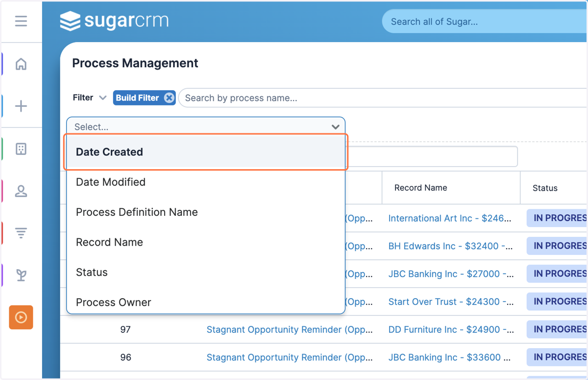Image resolution: width=588 pixels, height=380 pixels.
Task: Open Start Over Trust - $24300 record
Action: pos(451,302)
